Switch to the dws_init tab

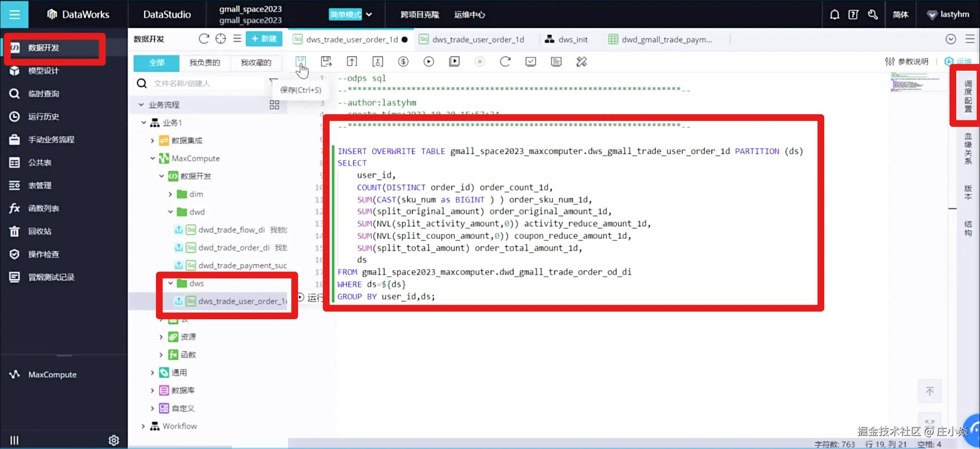(567, 40)
